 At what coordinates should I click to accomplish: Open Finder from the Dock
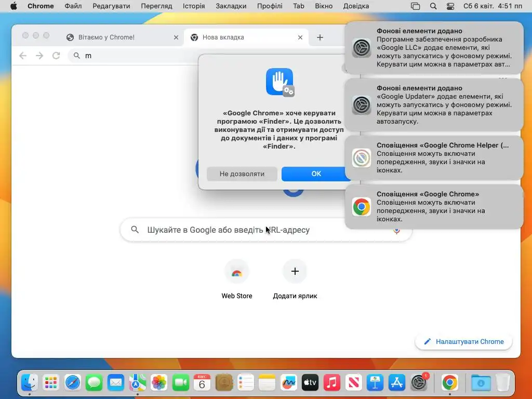30,383
